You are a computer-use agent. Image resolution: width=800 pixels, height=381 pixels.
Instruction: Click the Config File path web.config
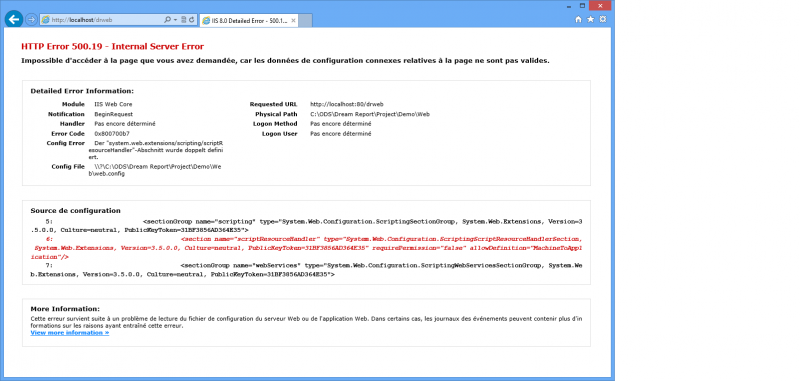155,170
